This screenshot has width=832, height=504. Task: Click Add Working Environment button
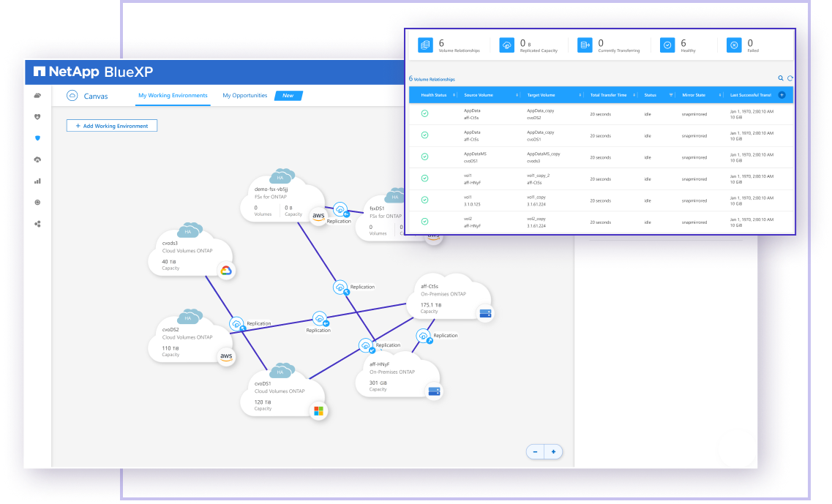(111, 126)
